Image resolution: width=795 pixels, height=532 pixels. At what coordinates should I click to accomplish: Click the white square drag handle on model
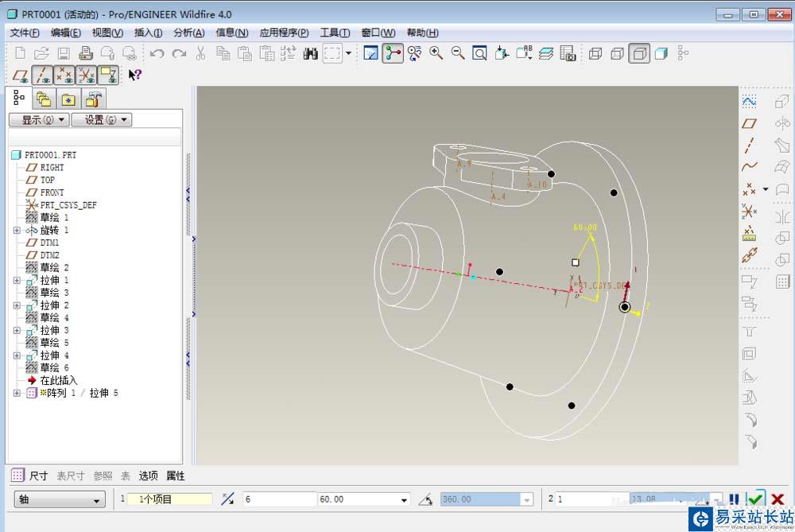(x=576, y=262)
